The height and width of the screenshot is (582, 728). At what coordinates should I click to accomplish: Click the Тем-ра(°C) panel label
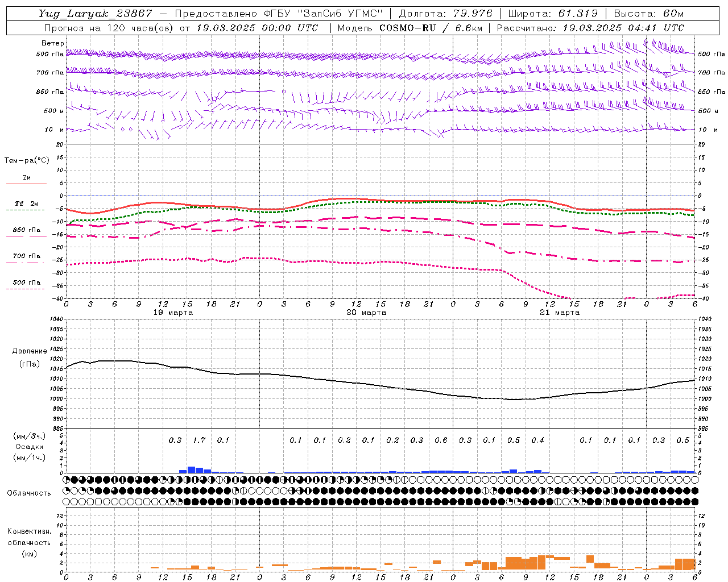pos(27,161)
